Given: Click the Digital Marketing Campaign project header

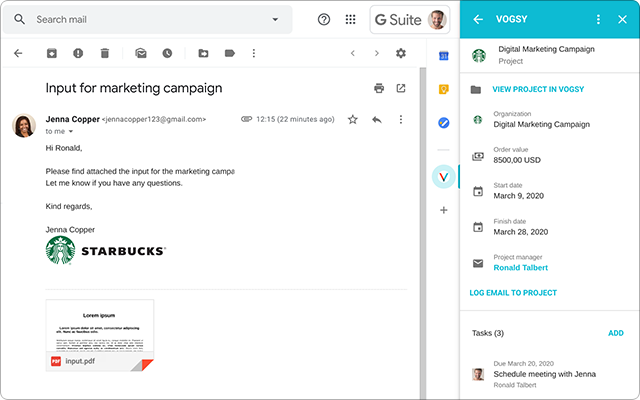Looking at the screenshot, I should 549,55.
